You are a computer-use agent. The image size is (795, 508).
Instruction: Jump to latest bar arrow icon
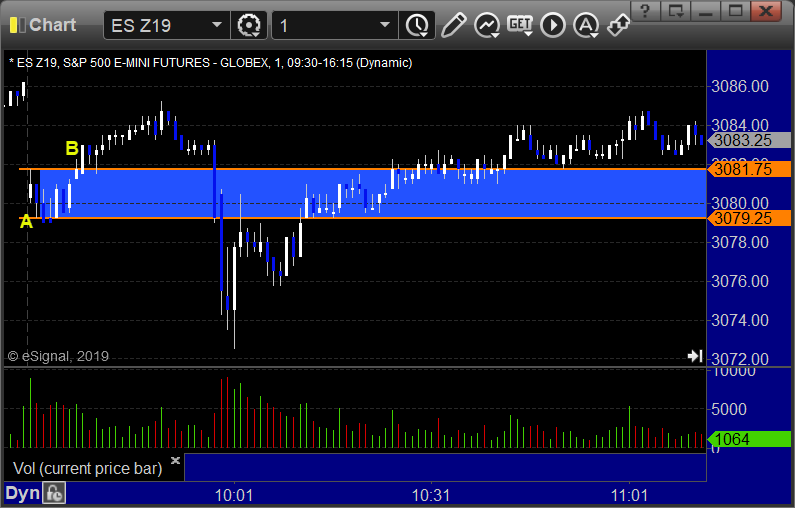[x=695, y=356]
